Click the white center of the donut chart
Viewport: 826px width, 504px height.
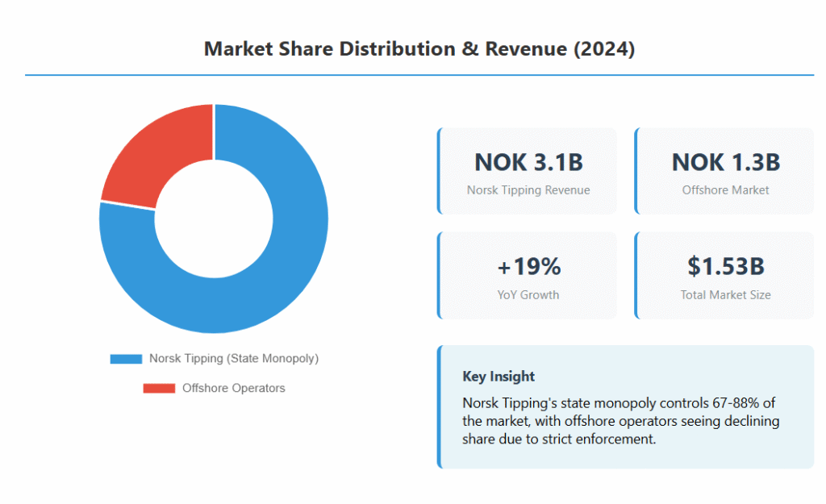click(214, 219)
